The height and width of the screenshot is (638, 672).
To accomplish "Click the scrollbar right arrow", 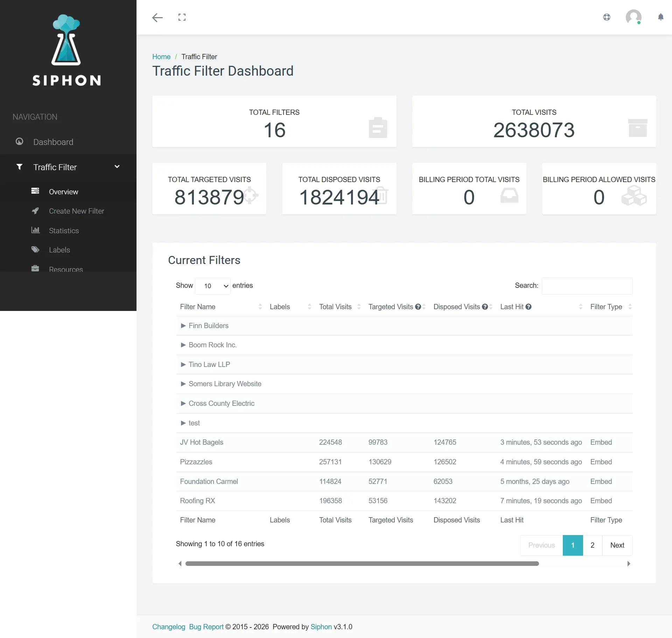I will point(629,563).
